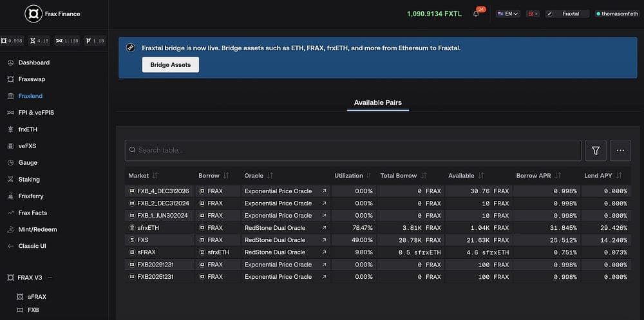Open the FXB20291231 market
The height and width of the screenshot is (320, 644).
point(155,265)
